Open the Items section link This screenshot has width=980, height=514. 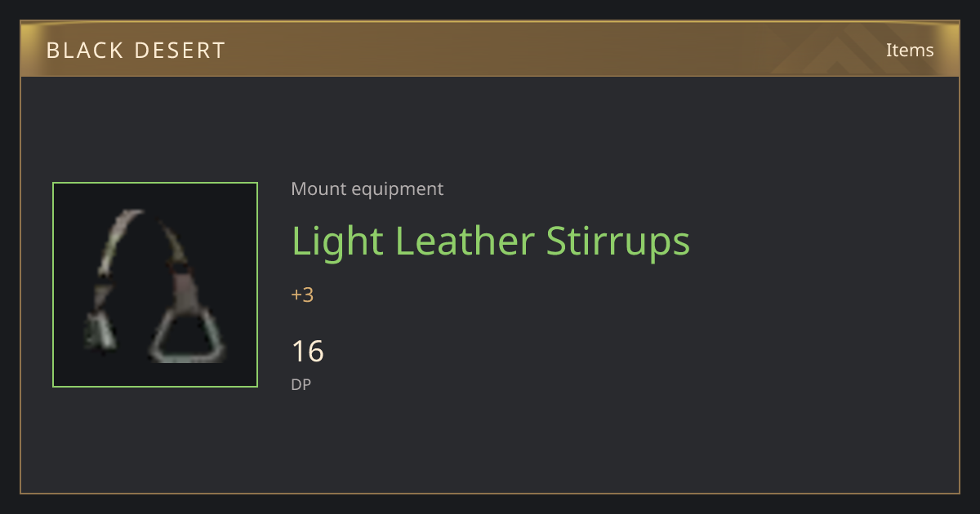tap(910, 50)
